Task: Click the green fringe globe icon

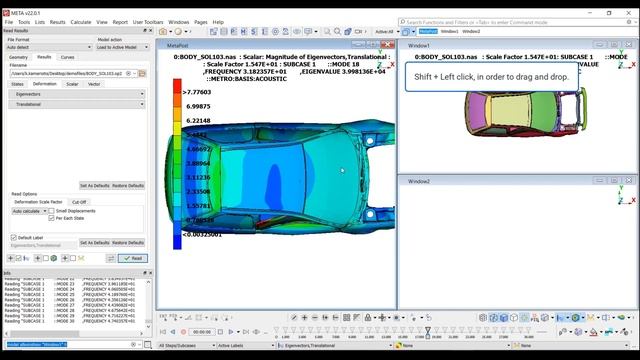Action: coord(576,318)
